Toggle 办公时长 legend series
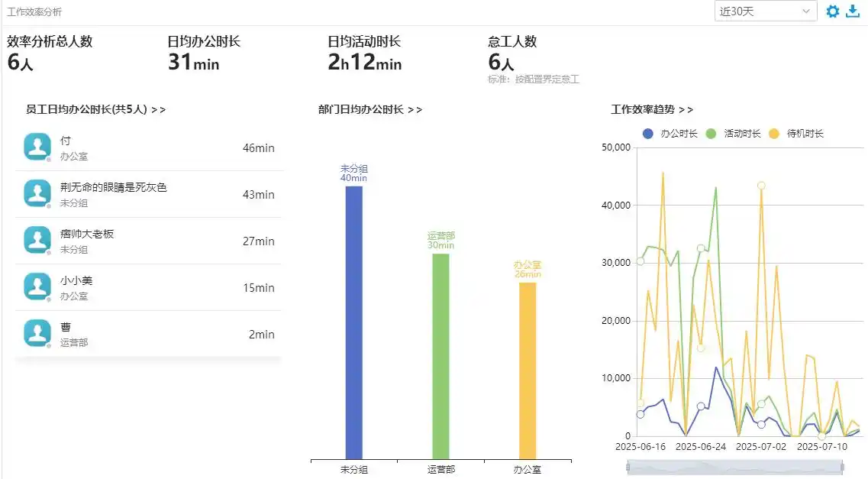 coord(670,134)
